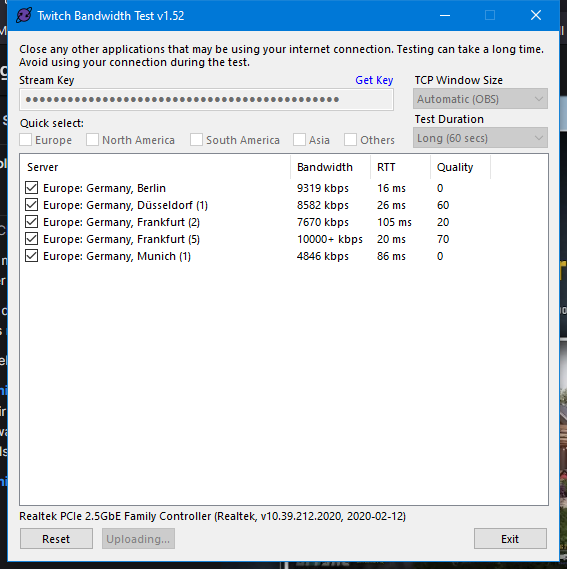Select the quality value 70
The height and width of the screenshot is (569, 567).
443,239
